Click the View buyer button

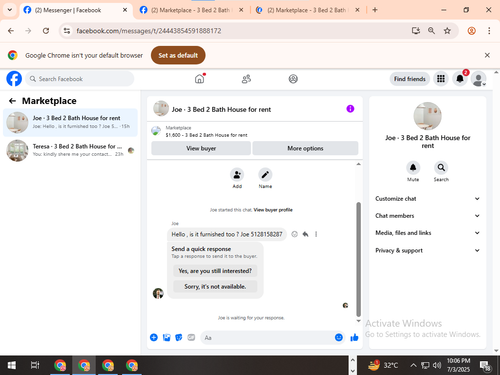(x=201, y=148)
